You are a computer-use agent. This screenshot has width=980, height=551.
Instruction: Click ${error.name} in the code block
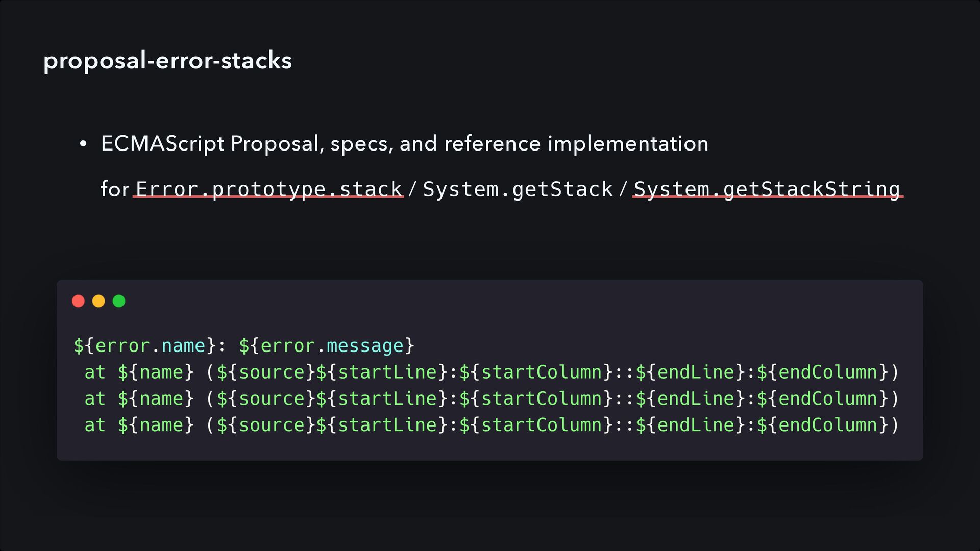coord(145,346)
